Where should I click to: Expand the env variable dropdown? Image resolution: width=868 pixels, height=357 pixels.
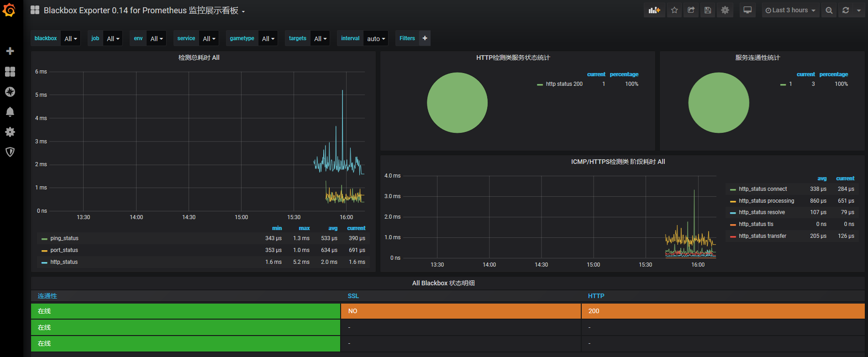(156, 38)
